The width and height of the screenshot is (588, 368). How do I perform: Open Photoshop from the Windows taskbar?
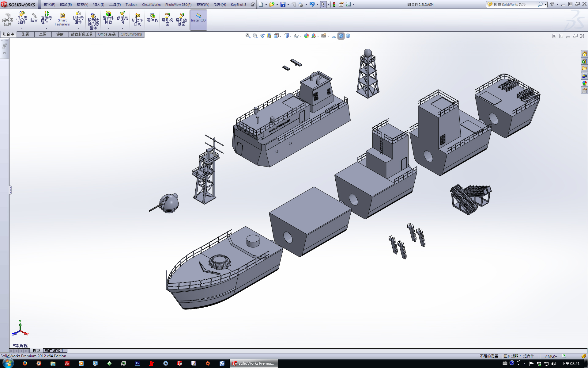click(138, 363)
